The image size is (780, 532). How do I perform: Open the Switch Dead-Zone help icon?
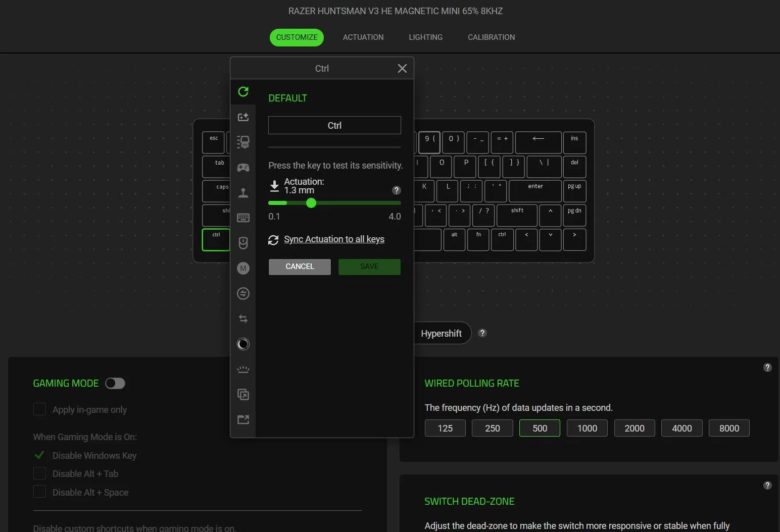(767, 486)
